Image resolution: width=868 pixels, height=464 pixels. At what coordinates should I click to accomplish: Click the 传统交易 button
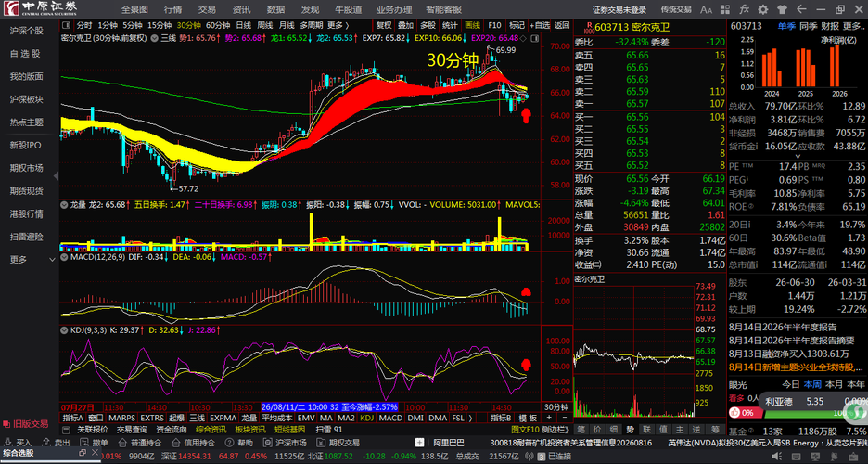click(x=676, y=9)
